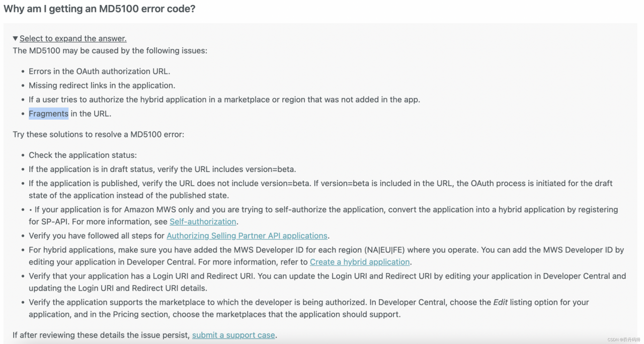Follow the "Create a hybrid application" link

pos(360,262)
